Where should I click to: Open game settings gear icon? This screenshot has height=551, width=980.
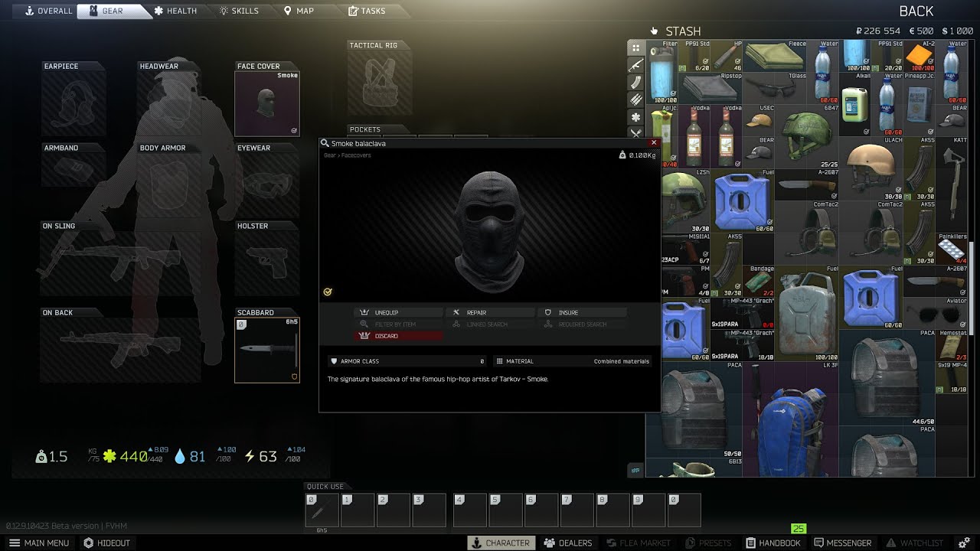964,543
